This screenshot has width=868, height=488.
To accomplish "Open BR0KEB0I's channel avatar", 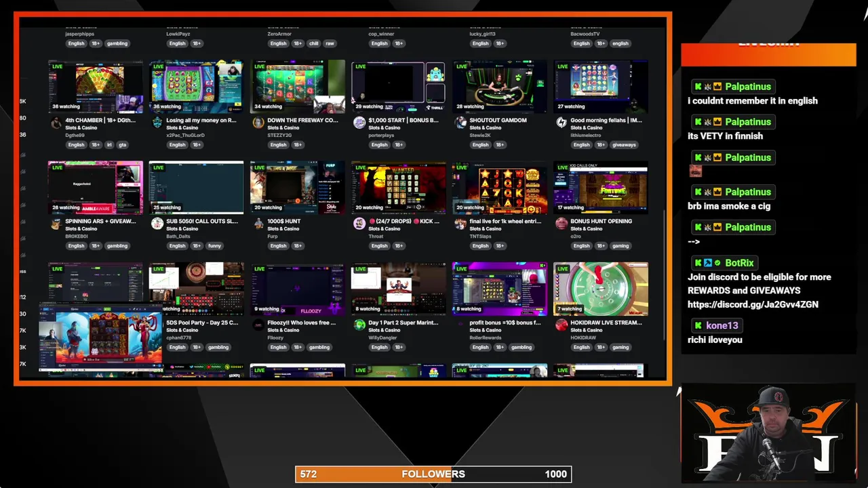I will (x=56, y=224).
